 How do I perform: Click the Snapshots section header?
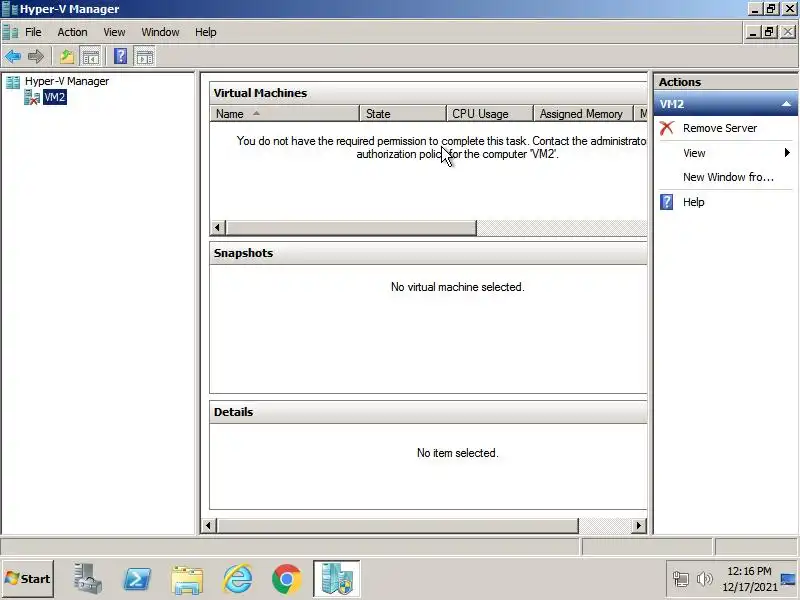(x=428, y=253)
